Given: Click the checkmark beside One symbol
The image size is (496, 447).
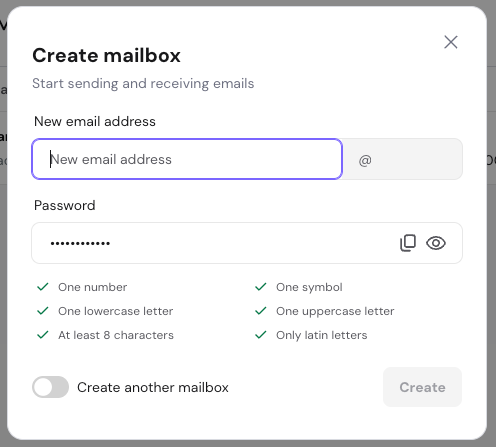Looking at the screenshot, I should 261,287.
